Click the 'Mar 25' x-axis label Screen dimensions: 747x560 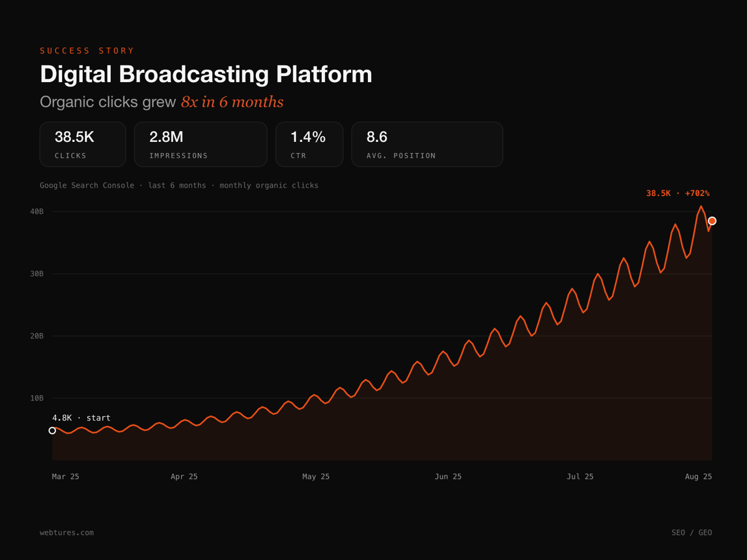click(x=65, y=477)
